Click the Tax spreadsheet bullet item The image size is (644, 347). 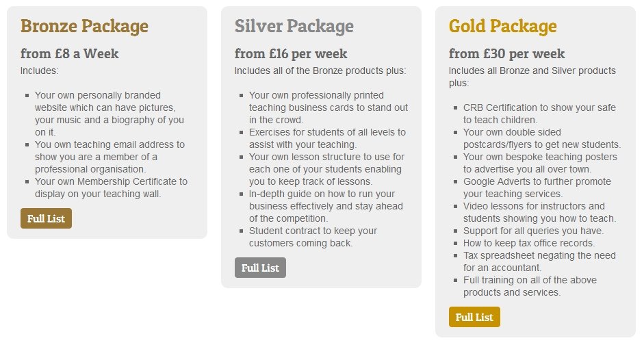pyautogui.click(x=539, y=261)
